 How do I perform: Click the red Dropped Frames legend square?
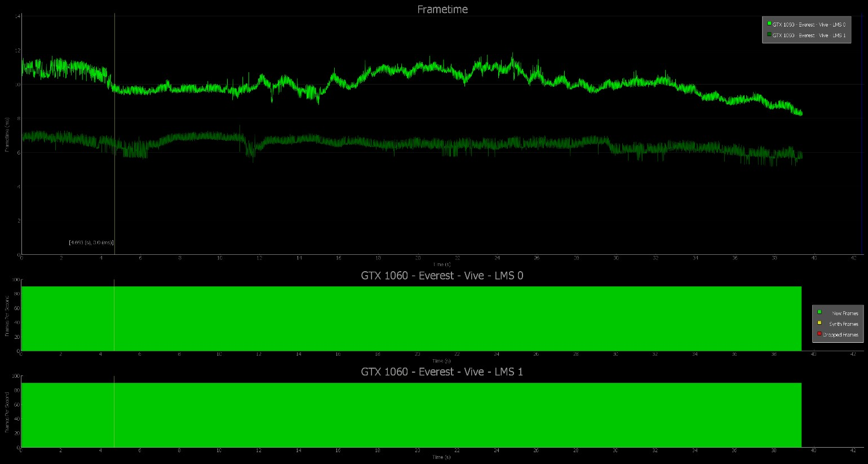coord(820,334)
